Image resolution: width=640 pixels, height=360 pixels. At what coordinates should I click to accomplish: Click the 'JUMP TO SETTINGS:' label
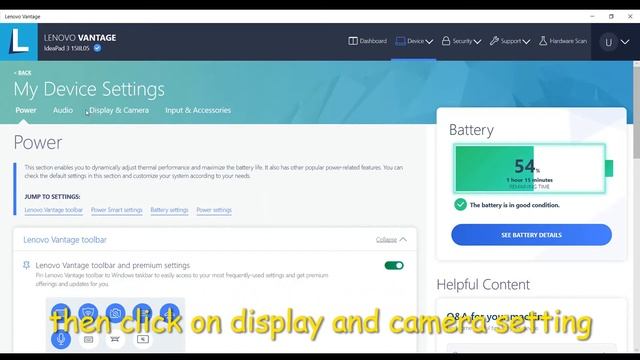52,197
